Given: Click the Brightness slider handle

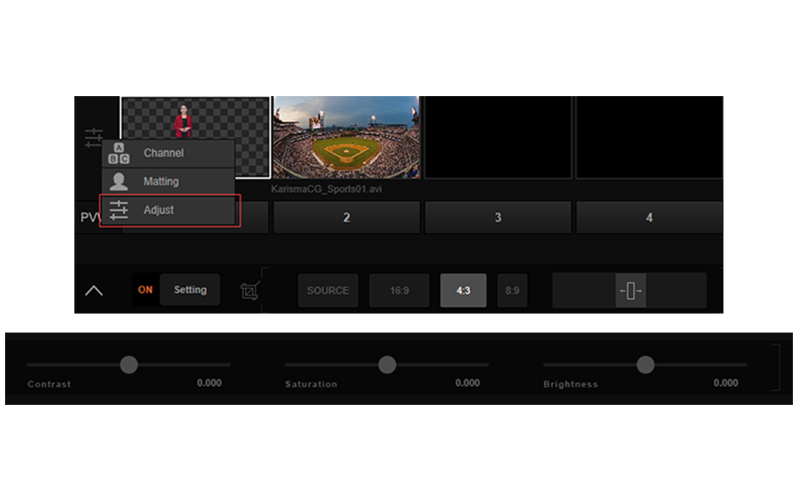Looking at the screenshot, I should (x=645, y=365).
